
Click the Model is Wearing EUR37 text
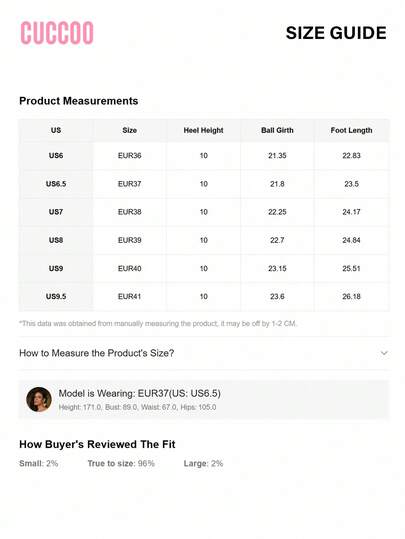(139, 393)
